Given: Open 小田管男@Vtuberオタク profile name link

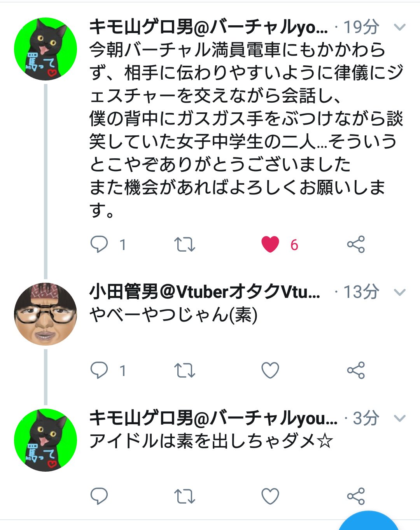Looking at the screenshot, I should point(205,292).
